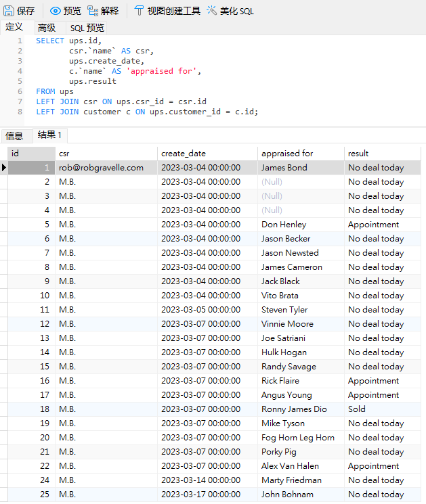The width and height of the screenshot is (426, 504).
Task: Click the Explain (解释) icon
Action: click(x=93, y=11)
